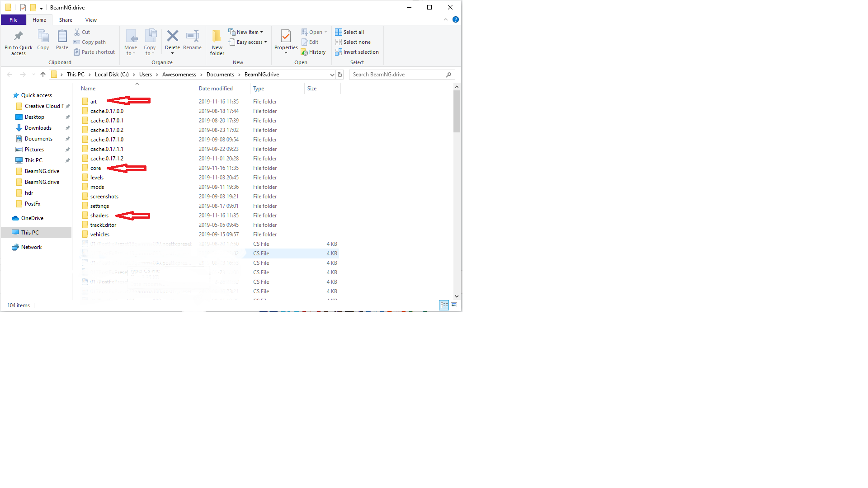
Task: Click the Paste ribbon button
Action: pos(62,40)
